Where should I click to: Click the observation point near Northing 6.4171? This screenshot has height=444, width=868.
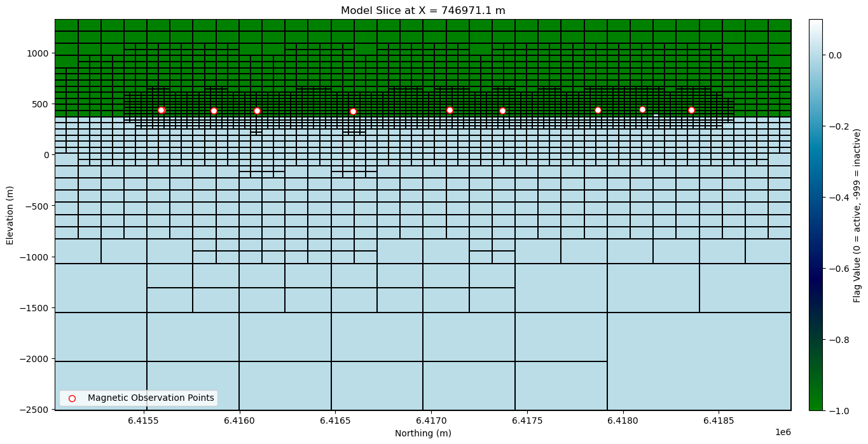click(448, 110)
